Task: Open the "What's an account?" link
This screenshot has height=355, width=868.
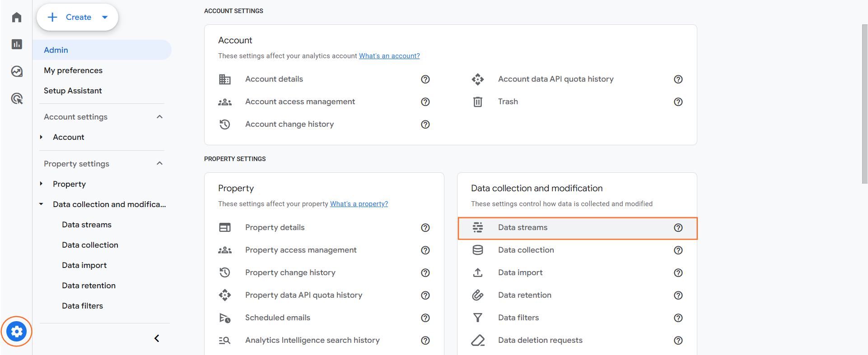Action: point(389,56)
